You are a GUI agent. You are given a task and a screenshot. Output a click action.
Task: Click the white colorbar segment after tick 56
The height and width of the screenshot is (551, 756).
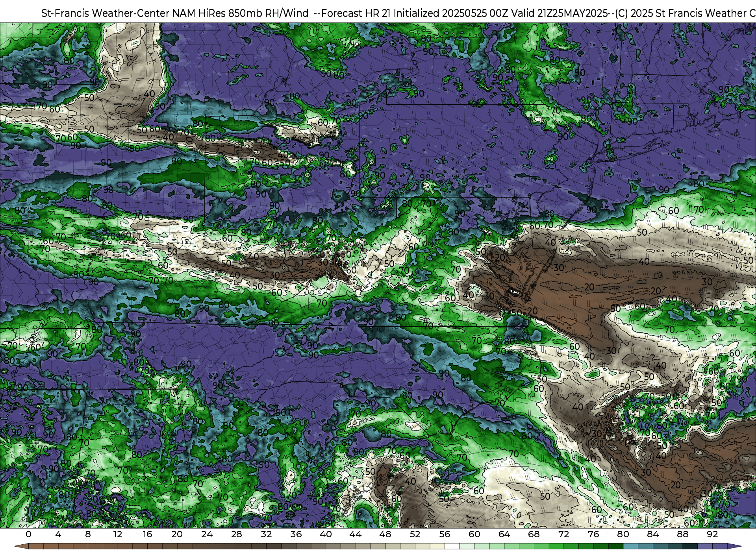tap(452, 546)
